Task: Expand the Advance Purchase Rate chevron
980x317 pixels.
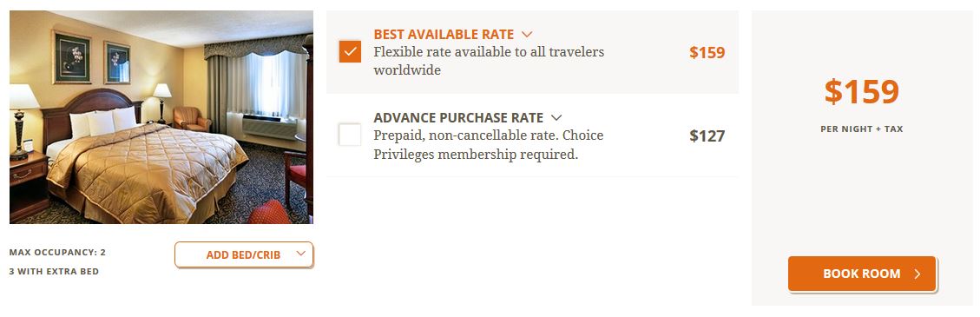Action: tap(556, 117)
